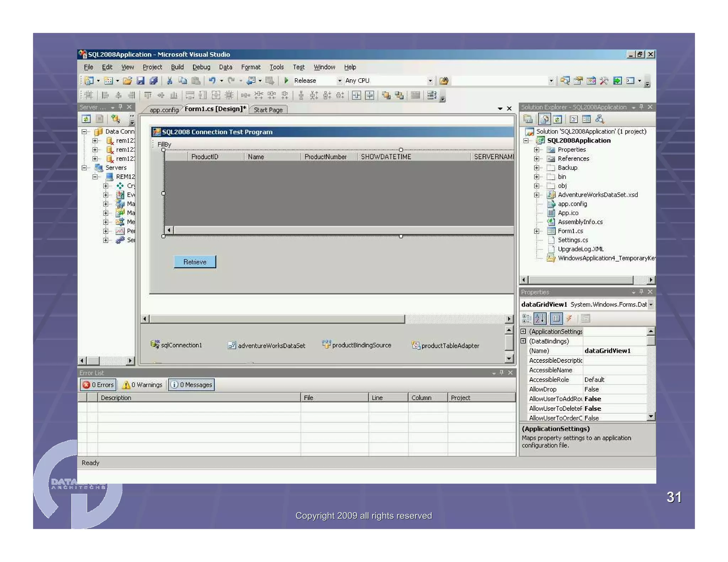Click the View Code icon in Solution Explorer
Viewport: 728px width, 562px height.
[x=573, y=119]
